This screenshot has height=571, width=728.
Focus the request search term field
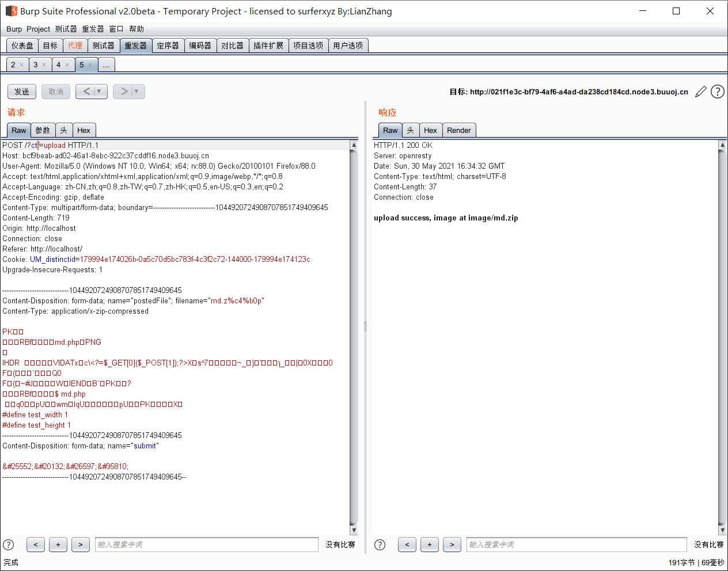click(x=207, y=545)
